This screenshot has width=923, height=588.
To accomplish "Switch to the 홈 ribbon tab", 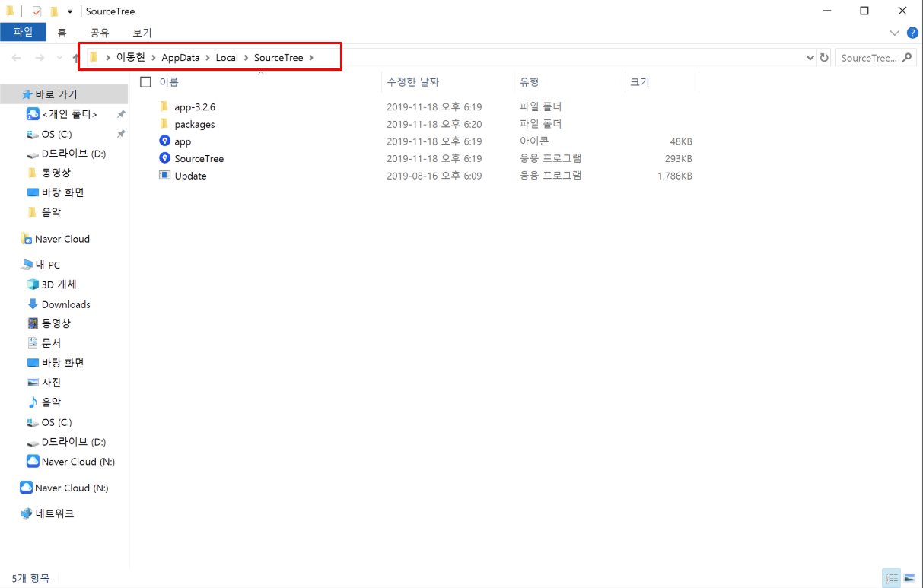I will click(62, 33).
